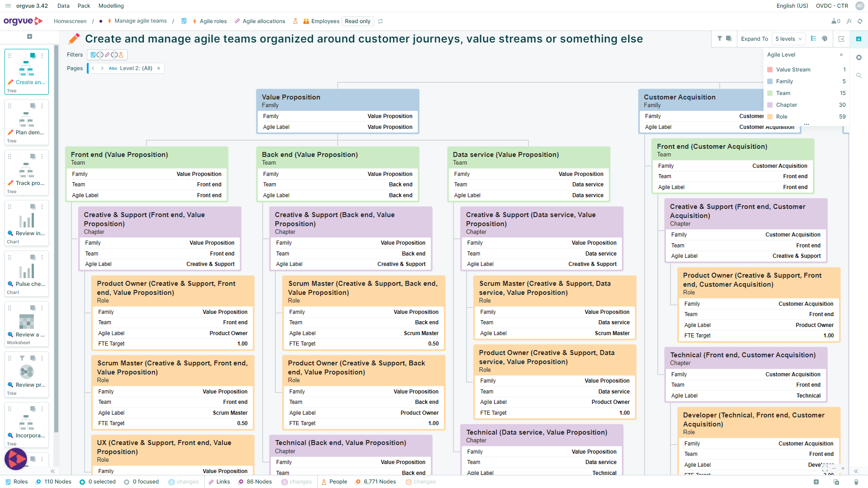Viewport: 868px width, 488px height.
Task: Open OVDC - CTR tenant selector
Action: 832,6
